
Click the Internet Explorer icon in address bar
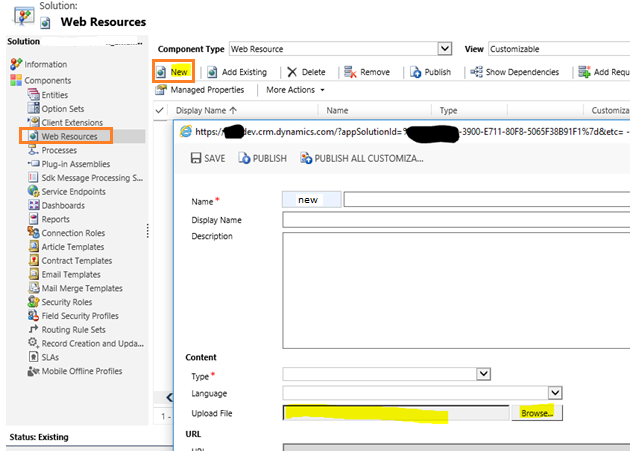[186, 131]
